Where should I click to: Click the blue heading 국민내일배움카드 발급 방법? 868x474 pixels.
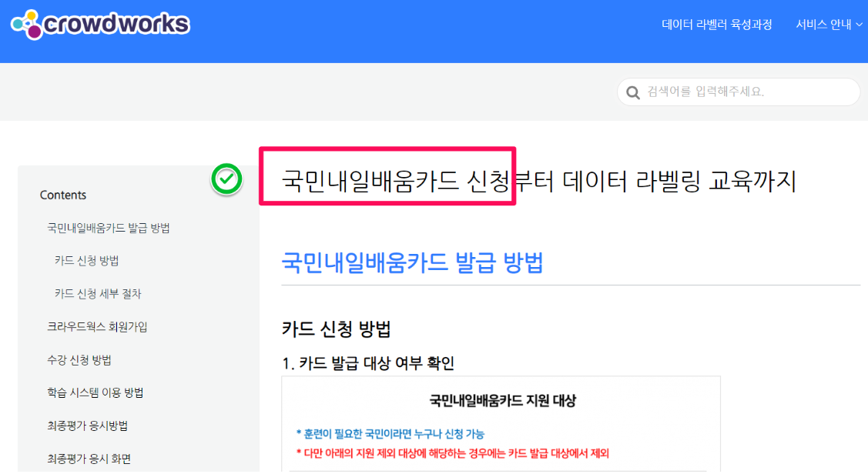click(x=412, y=262)
